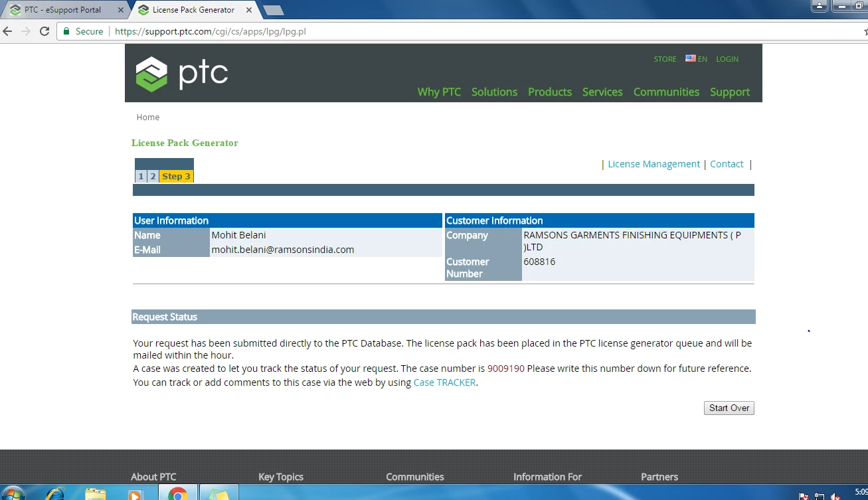The image size is (868, 500).
Task: Click the STORE link
Action: 665,59
